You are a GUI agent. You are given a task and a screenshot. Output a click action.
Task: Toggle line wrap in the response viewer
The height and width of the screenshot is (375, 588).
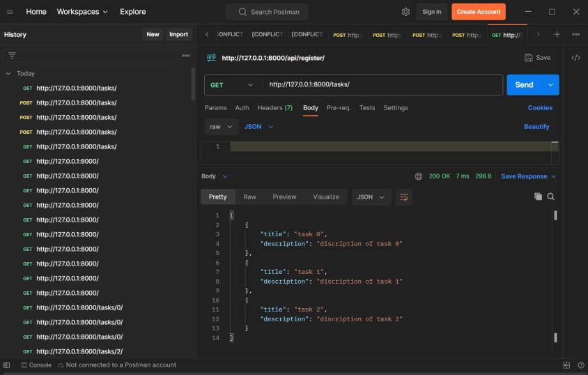[403, 197]
